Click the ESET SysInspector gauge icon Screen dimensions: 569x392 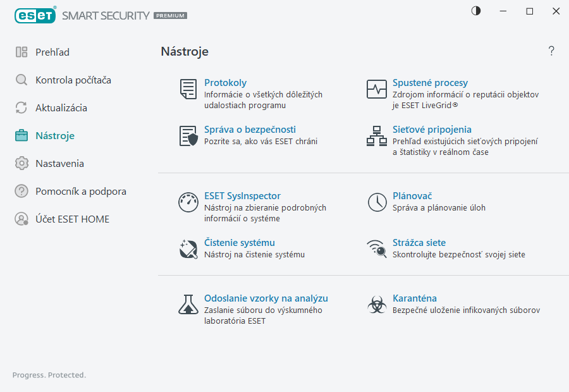click(x=188, y=202)
